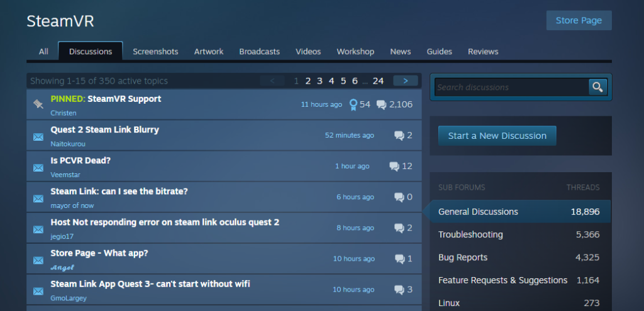This screenshot has width=644, height=311.
Task: Click envelope icon beside Quest 2 Steam Link Blurry
Action: click(38, 136)
